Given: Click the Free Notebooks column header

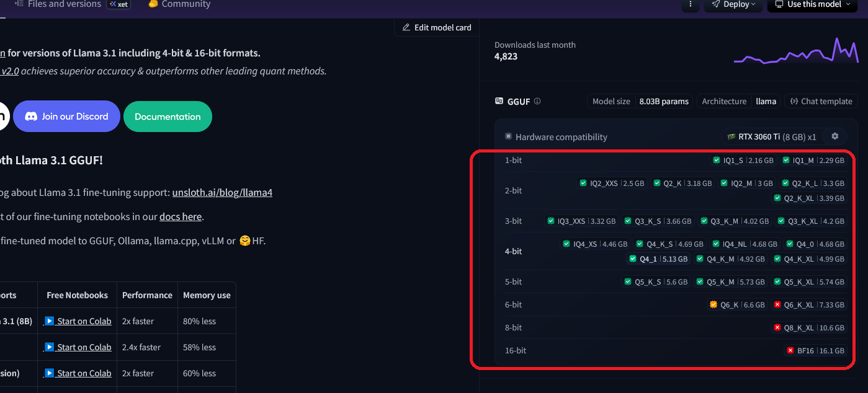Looking at the screenshot, I should [77, 295].
